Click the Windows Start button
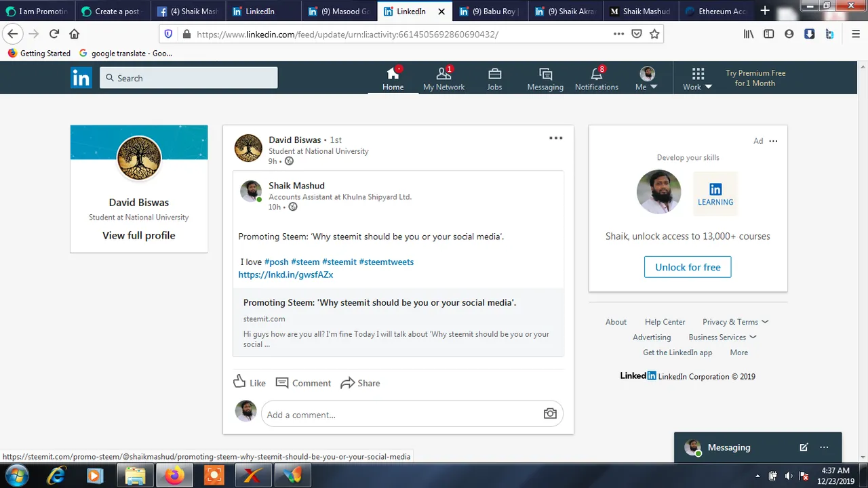Viewport: 868px width, 488px height. coord(16,475)
